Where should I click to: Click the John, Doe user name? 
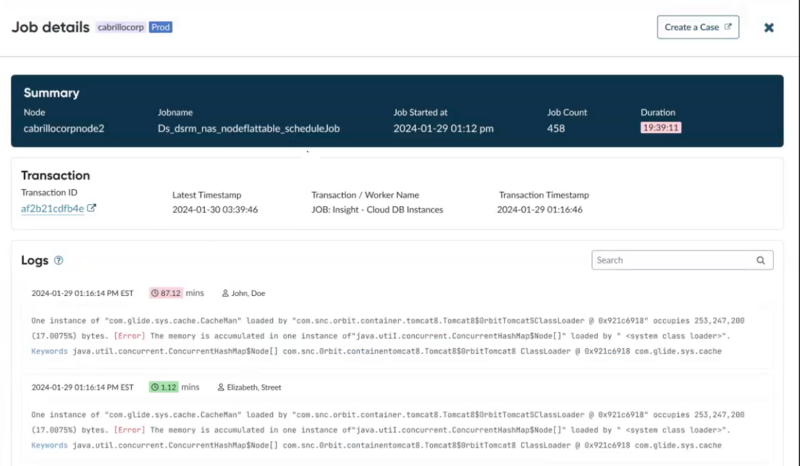(x=248, y=293)
